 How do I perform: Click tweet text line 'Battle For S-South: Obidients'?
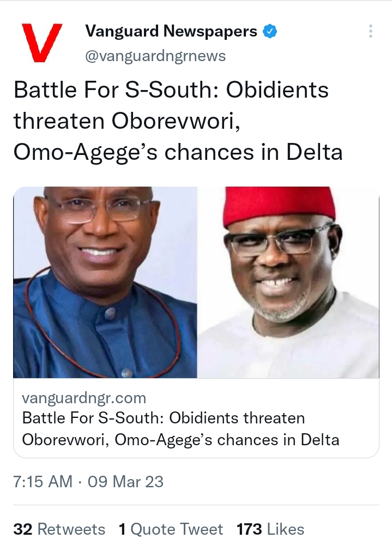(171, 89)
